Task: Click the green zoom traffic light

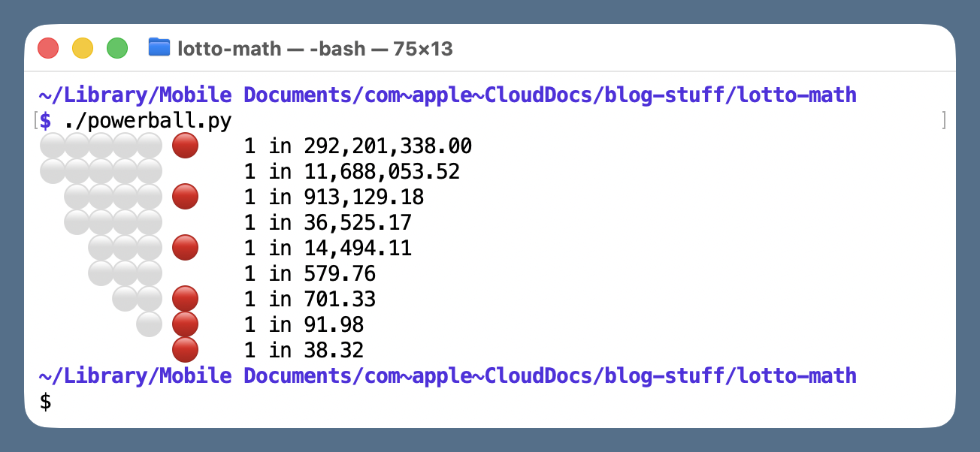Action: (x=117, y=47)
